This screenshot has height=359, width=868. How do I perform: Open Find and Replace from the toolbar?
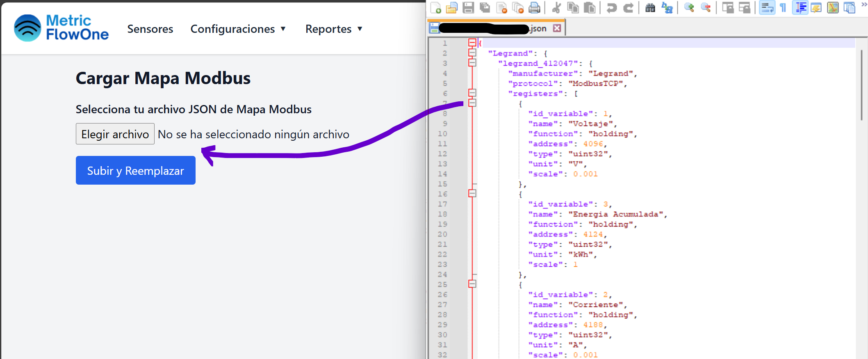pos(667,8)
